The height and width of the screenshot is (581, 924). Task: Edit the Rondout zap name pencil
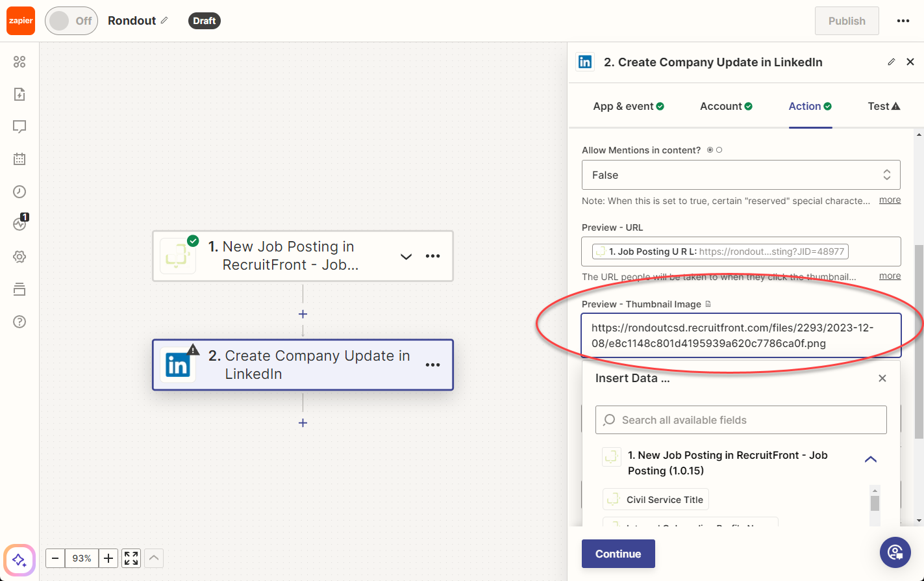coord(164,20)
